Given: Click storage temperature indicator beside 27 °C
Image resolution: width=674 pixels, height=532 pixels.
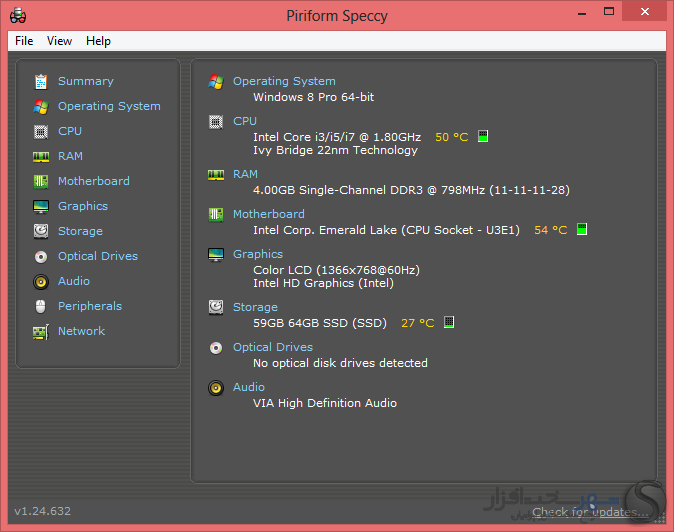Looking at the screenshot, I should pos(449,322).
